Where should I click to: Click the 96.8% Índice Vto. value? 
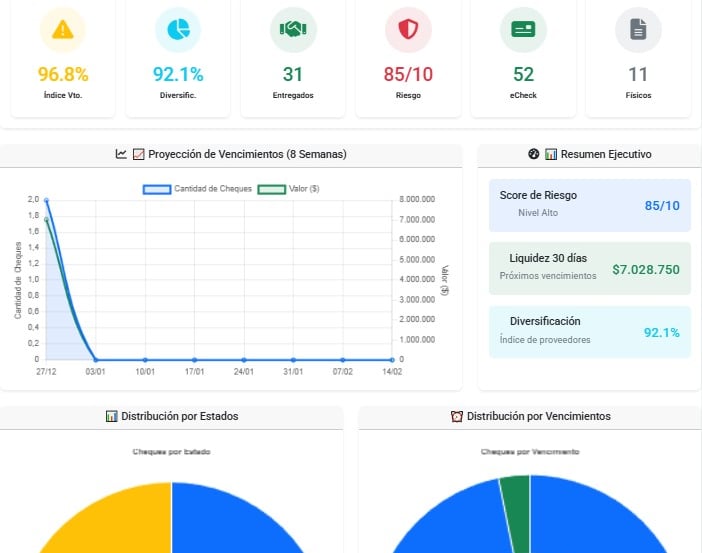point(63,74)
